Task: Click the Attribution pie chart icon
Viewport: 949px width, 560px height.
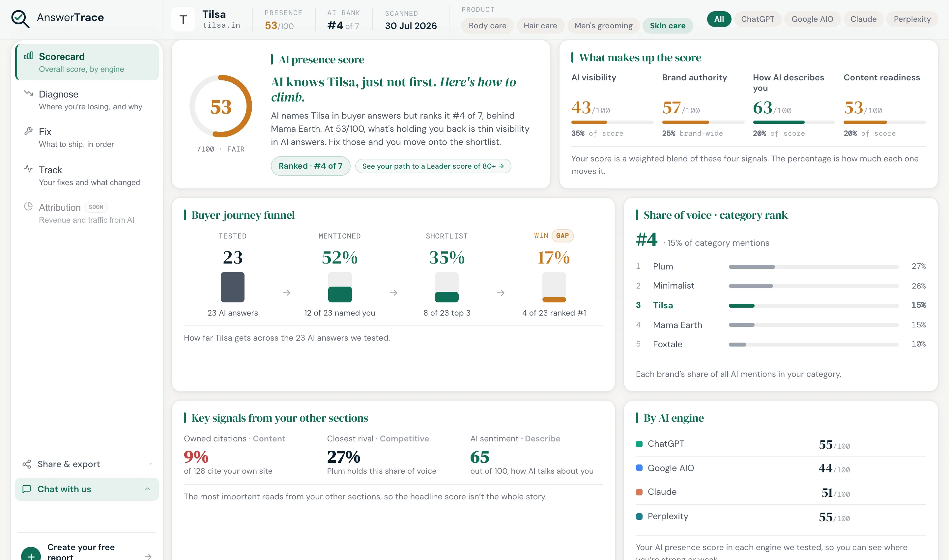Action: coord(28,207)
